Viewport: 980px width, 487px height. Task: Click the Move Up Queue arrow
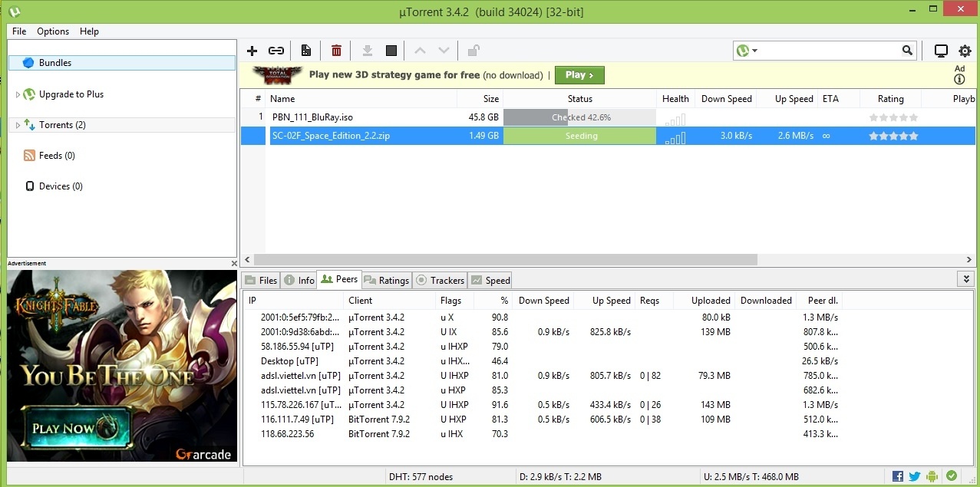(x=420, y=51)
